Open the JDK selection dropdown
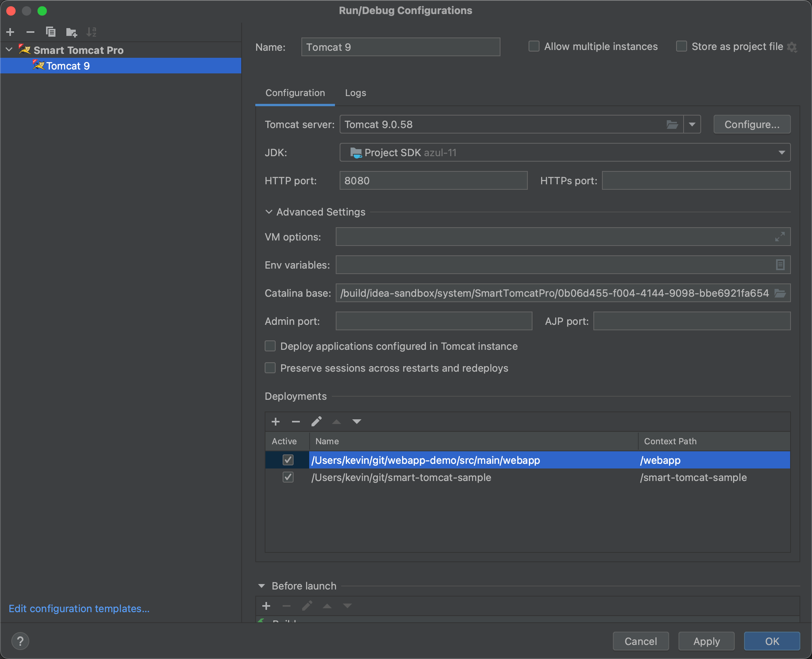 tap(782, 153)
